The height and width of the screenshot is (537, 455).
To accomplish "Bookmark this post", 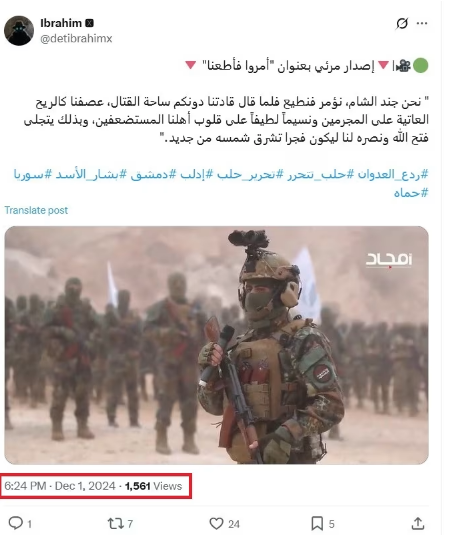I will click(317, 523).
